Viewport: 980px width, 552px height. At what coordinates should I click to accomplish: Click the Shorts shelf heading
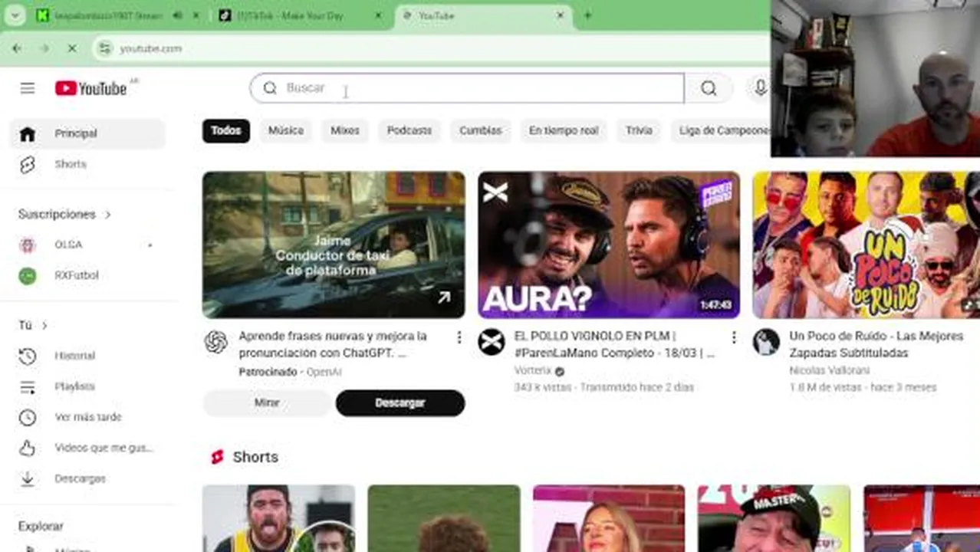[255, 457]
